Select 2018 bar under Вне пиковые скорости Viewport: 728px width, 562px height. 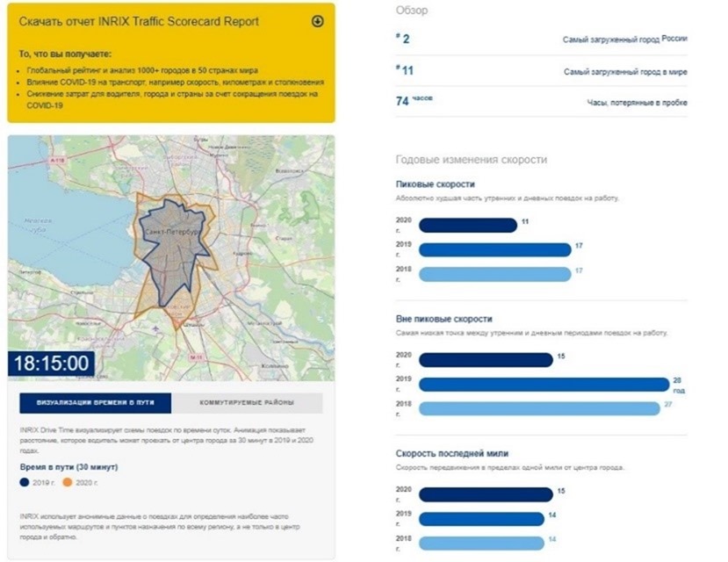538,408
